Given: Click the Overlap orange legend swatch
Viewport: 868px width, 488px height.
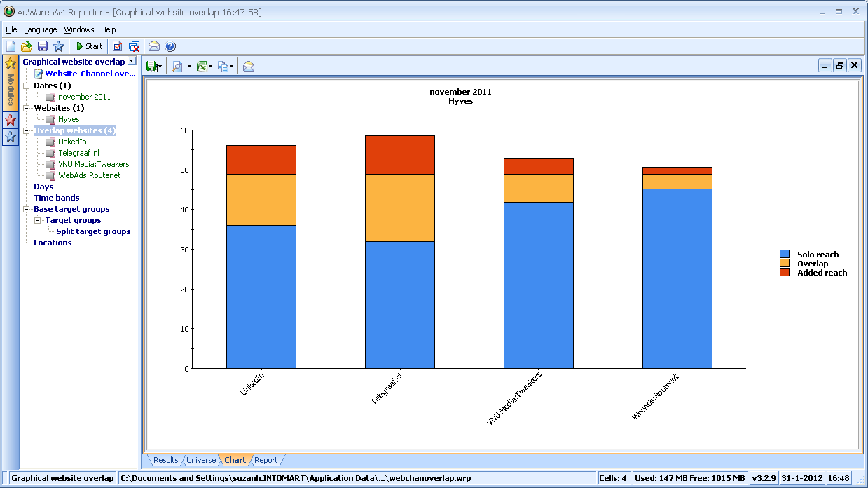Looking at the screenshot, I should pos(785,264).
